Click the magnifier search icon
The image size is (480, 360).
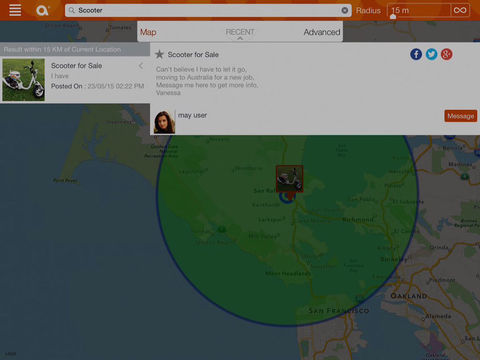click(71, 11)
